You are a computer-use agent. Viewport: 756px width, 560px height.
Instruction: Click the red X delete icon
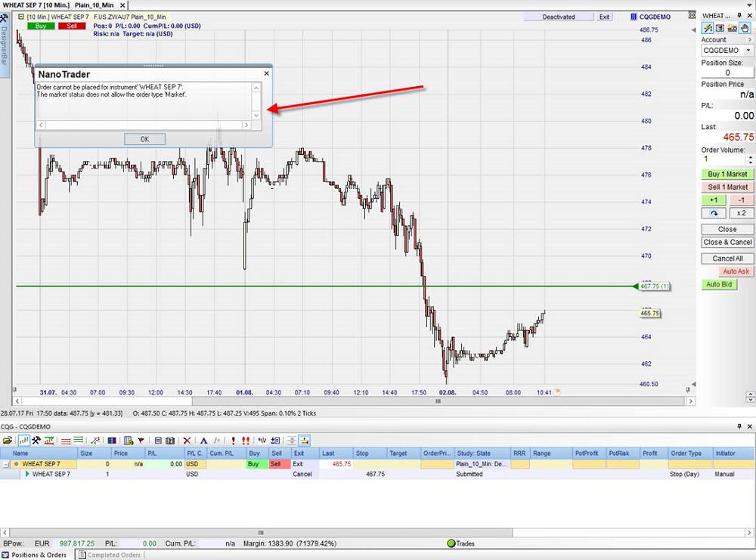pos(187,440)
